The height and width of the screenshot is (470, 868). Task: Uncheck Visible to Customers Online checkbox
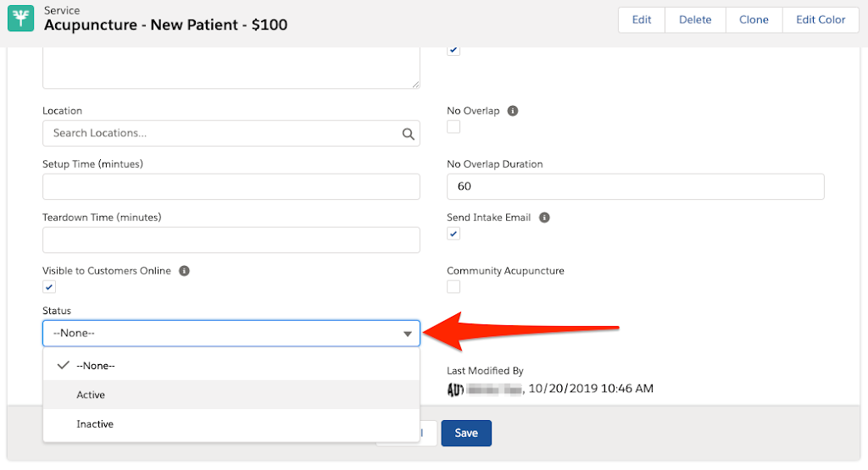tap(49, 287)
